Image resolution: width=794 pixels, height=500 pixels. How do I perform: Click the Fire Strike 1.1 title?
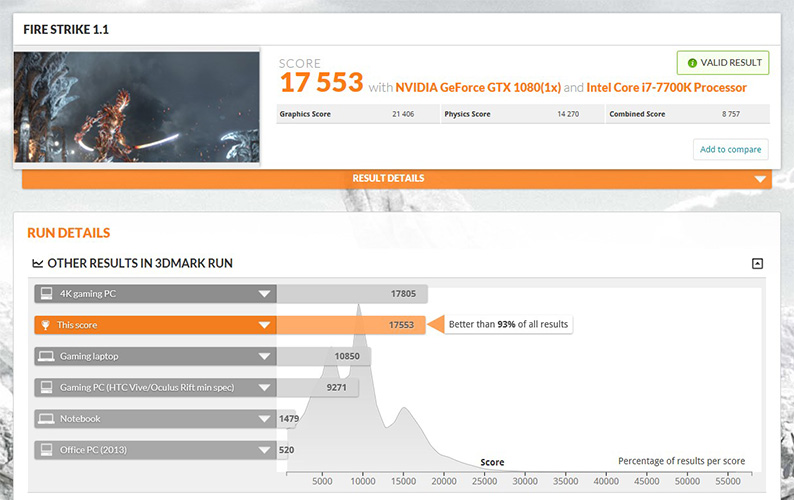coord(66,30)
